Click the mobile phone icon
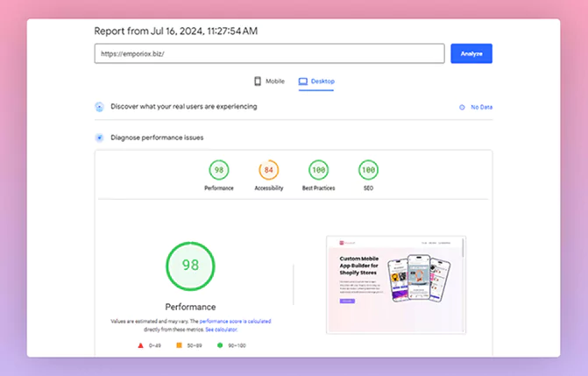Viewport: 588px width, 376px height. point(258,82)
